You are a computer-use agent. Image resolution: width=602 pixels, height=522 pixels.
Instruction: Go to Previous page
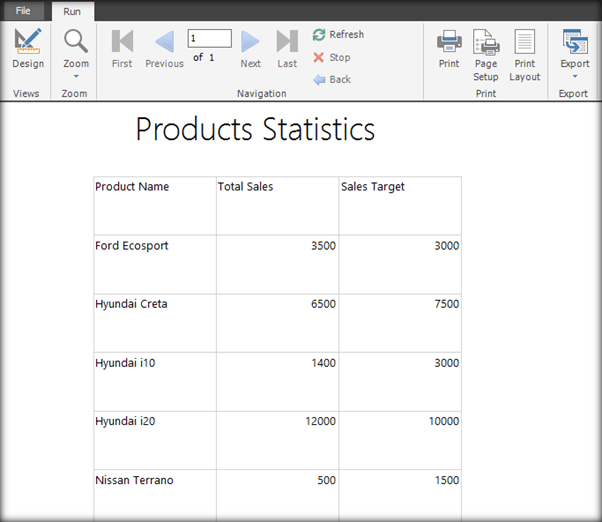(x=164, y=49)
